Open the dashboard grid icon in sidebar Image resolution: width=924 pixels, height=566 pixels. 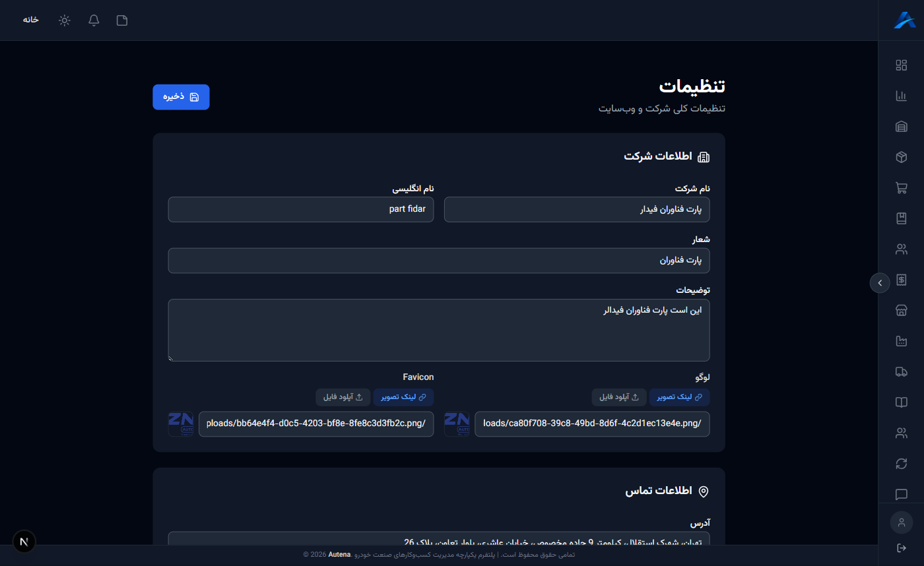[901, 65]
